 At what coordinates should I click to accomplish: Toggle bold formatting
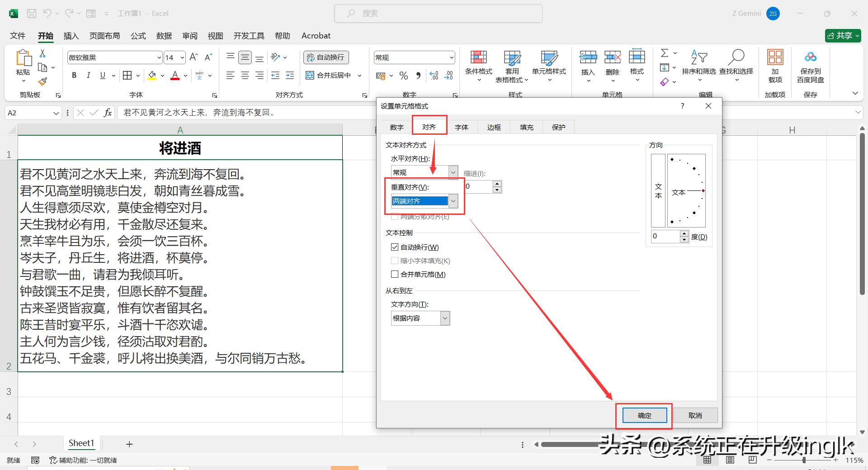(74, 75)
